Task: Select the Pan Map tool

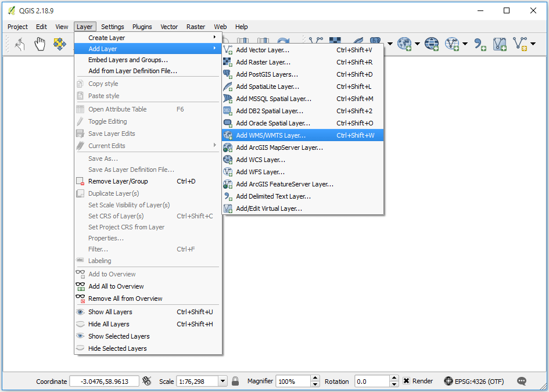Action: (38, 42)
